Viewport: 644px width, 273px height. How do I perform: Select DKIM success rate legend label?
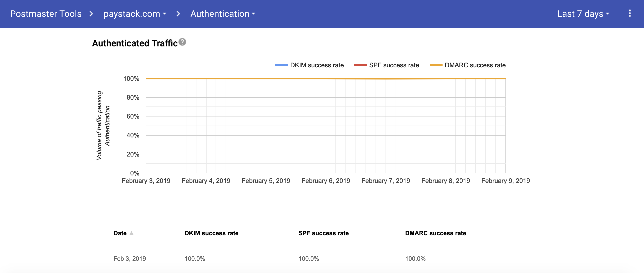click(317, 65)
